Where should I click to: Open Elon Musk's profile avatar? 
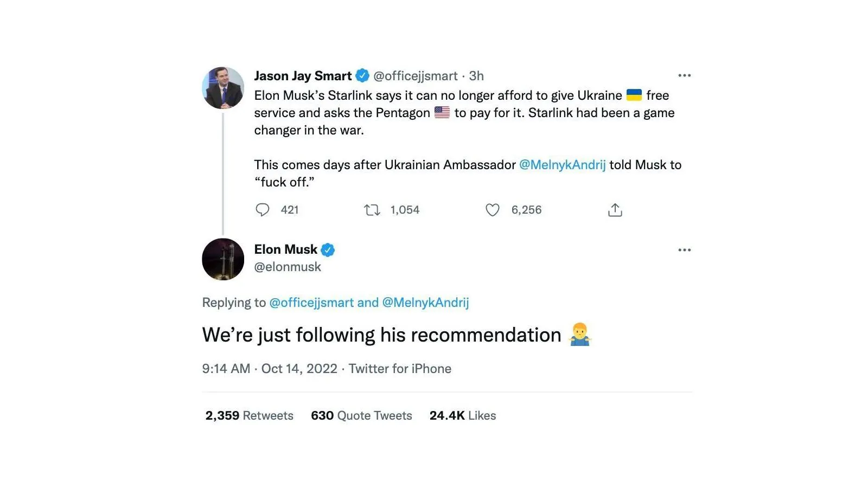223,259
